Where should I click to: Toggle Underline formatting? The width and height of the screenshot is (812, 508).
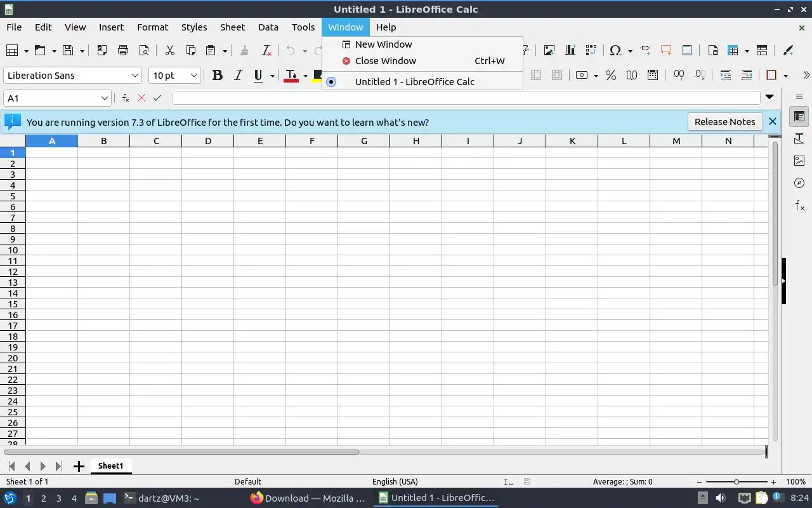pos(258,75)
